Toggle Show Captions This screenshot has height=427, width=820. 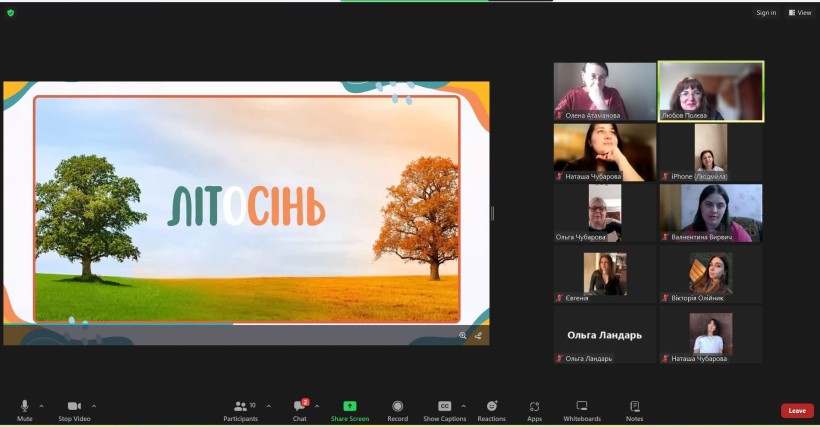pos(444,408)
